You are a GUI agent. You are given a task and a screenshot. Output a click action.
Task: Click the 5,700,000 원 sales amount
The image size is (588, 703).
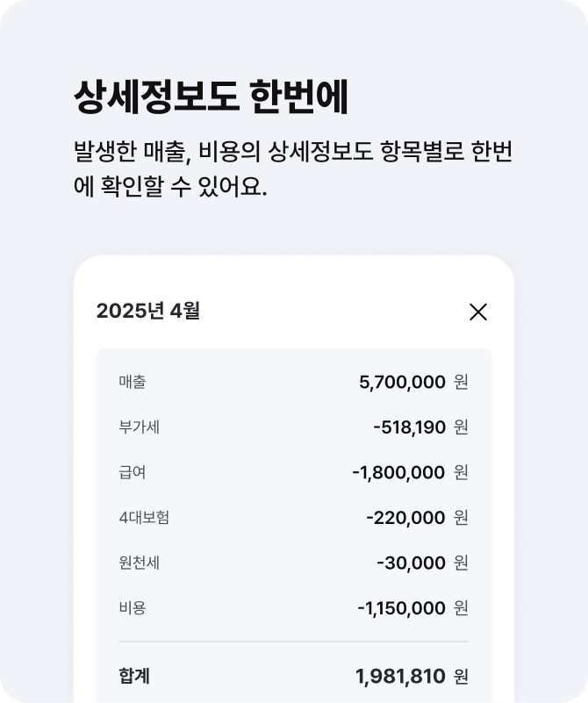point(413,383)
